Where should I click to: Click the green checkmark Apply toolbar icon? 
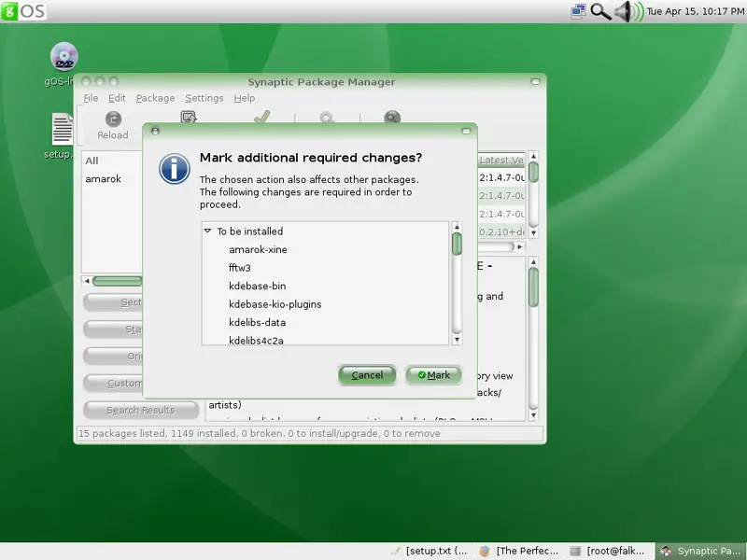point(262,117)
